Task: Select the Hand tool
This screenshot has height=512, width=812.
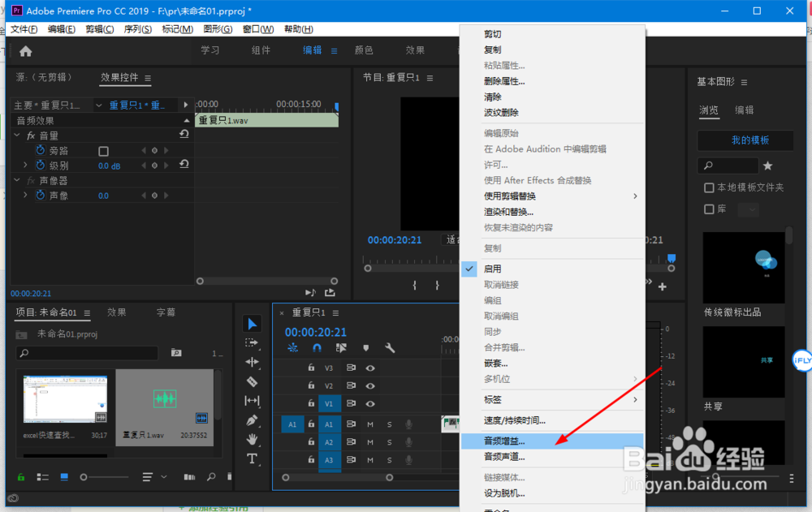Action: pyautogui.click(x=252, y=439)
